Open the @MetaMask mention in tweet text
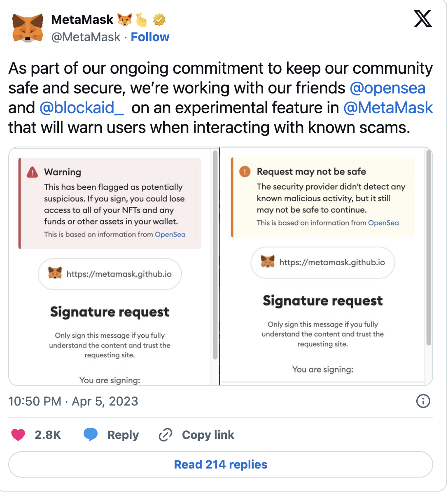Image resolution: width=448 pixels, height=492 pixels. tap(388, 107)
